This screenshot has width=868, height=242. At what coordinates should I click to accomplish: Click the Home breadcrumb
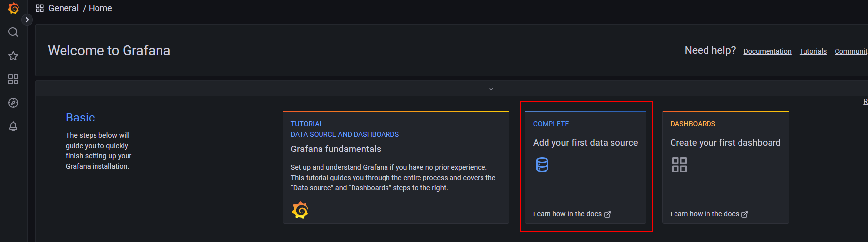click(x=100, y=8)
